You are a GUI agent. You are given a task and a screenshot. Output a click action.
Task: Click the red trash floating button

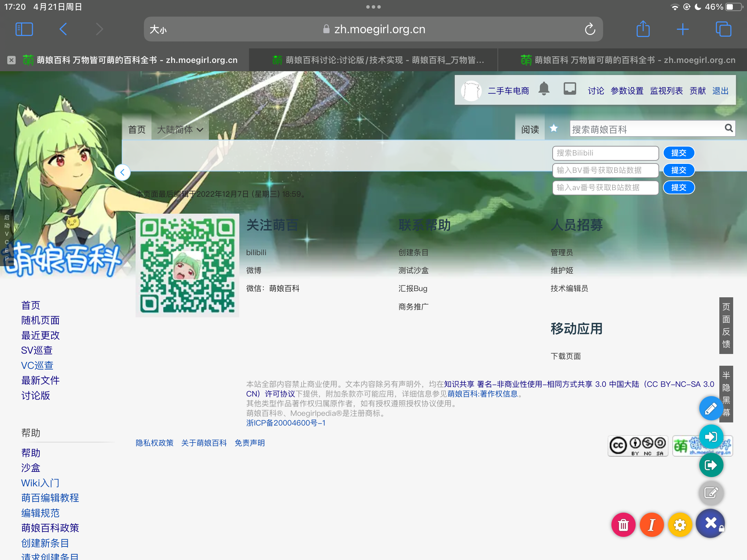click(x=623, y=525)
